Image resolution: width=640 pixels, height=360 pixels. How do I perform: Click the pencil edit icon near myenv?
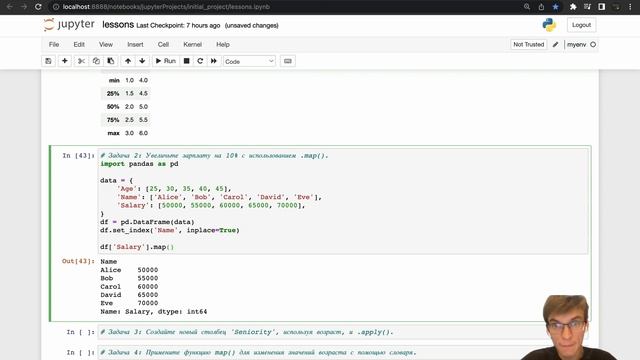click(556, 44)
